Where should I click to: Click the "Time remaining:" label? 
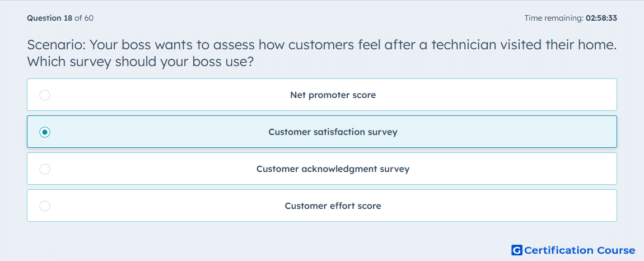(x=554, y=18)
